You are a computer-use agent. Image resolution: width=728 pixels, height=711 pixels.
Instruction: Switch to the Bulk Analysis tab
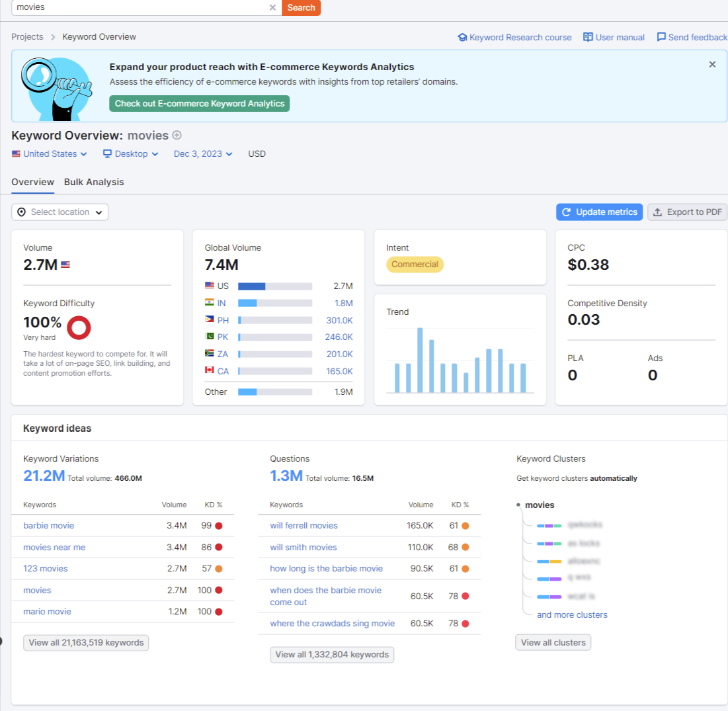94,182
